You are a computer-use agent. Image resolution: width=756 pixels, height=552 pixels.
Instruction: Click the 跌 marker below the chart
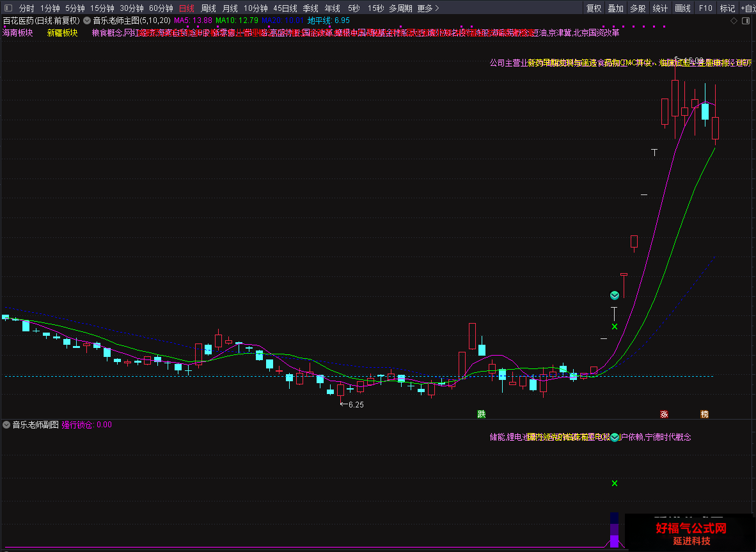point(481,414)
